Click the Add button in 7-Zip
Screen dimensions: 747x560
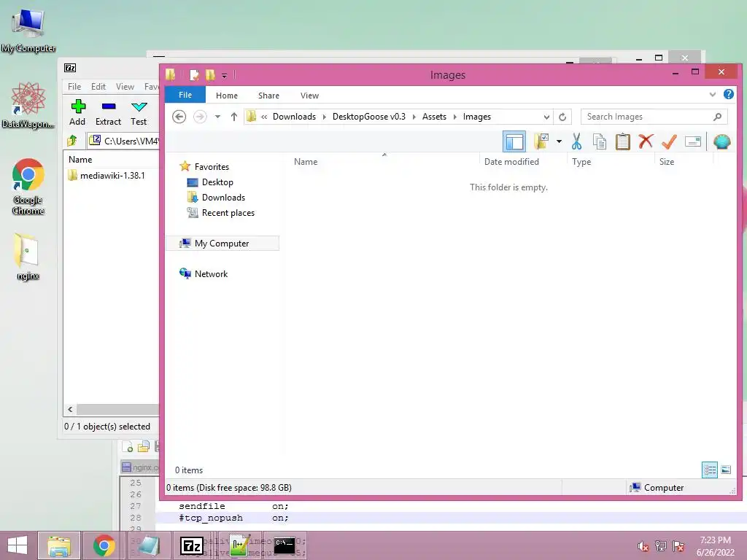pos(77,113)
